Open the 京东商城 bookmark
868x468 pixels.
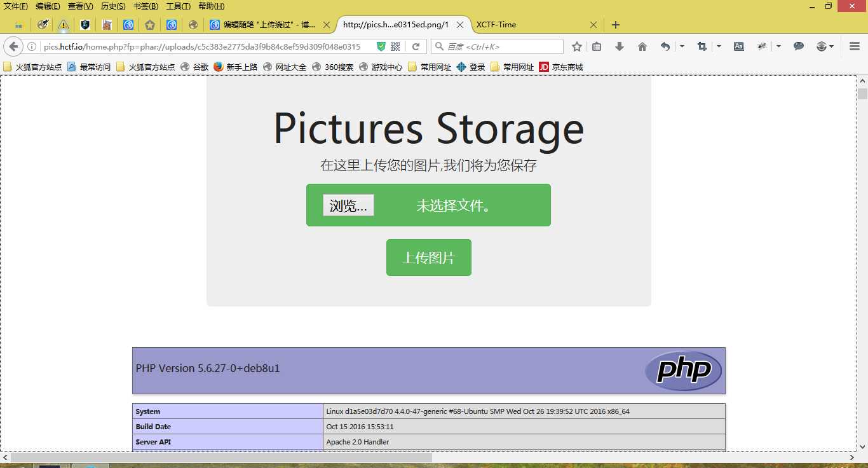pos(561,67)
